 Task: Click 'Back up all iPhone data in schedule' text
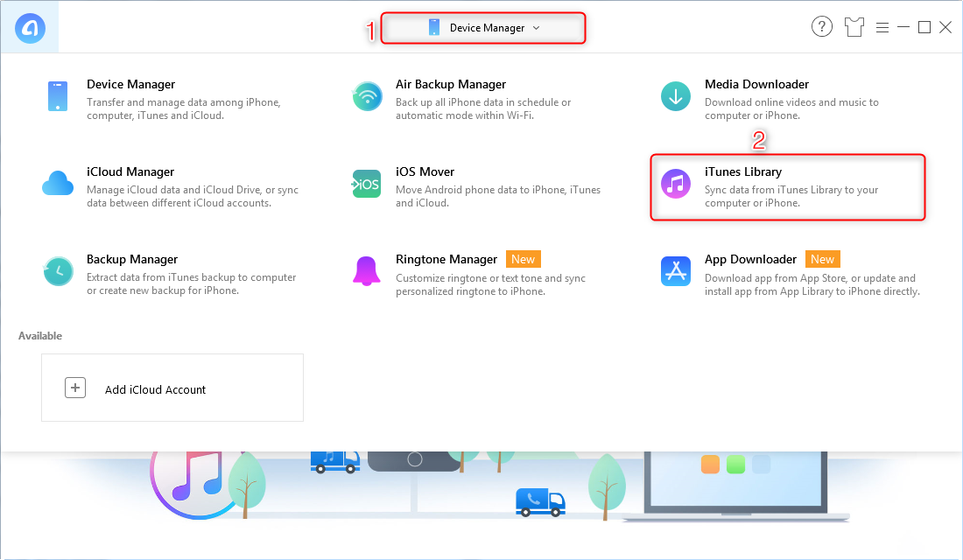(x=483, y=108)
